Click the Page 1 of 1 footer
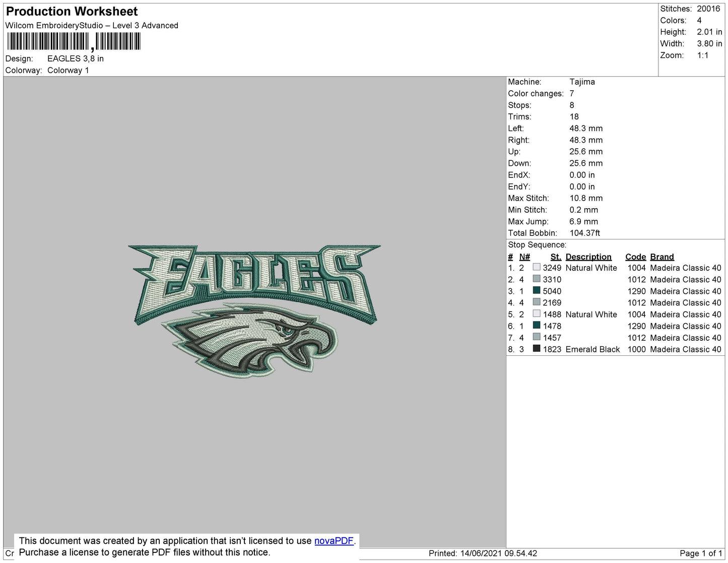Viewport: 728px width, 563px height. 701,553
